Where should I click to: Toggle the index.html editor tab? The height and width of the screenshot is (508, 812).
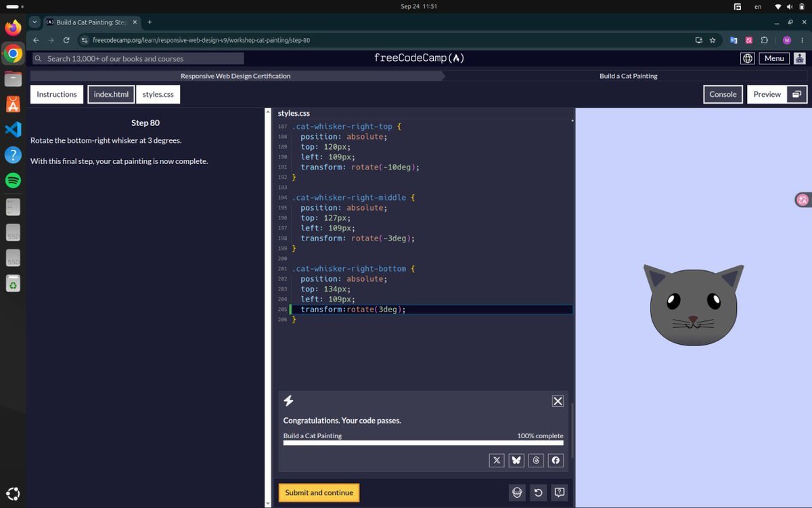click(x=111, y=94)
